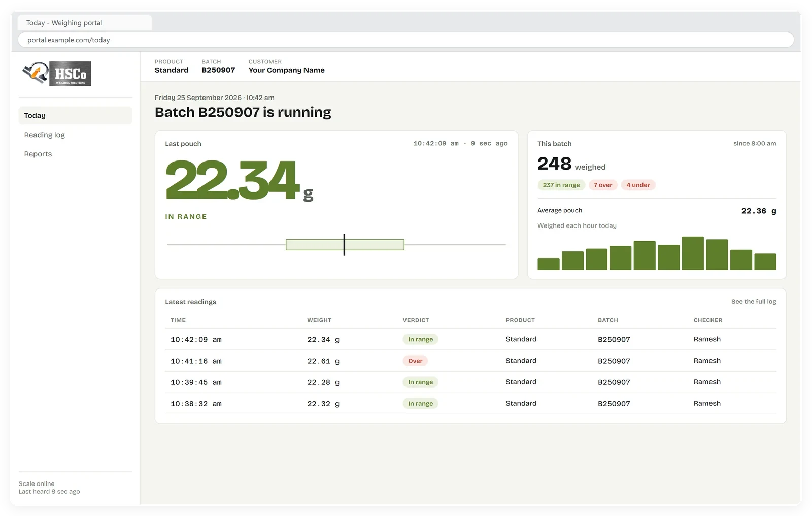Click the since 8:00 am label
Viewport: 812px width, 516px height.
tap(755, 144)
